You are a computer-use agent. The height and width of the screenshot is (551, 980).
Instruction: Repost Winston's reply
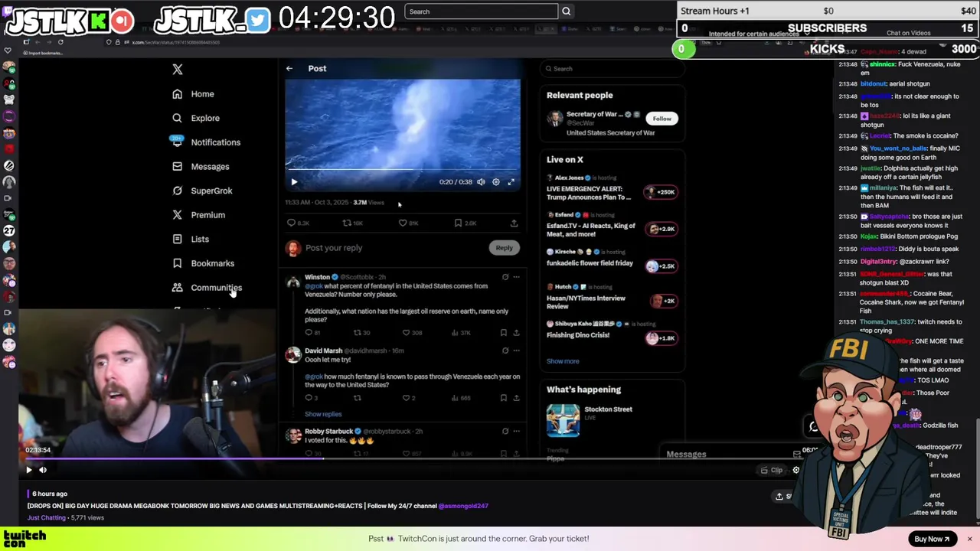(357, 333)
